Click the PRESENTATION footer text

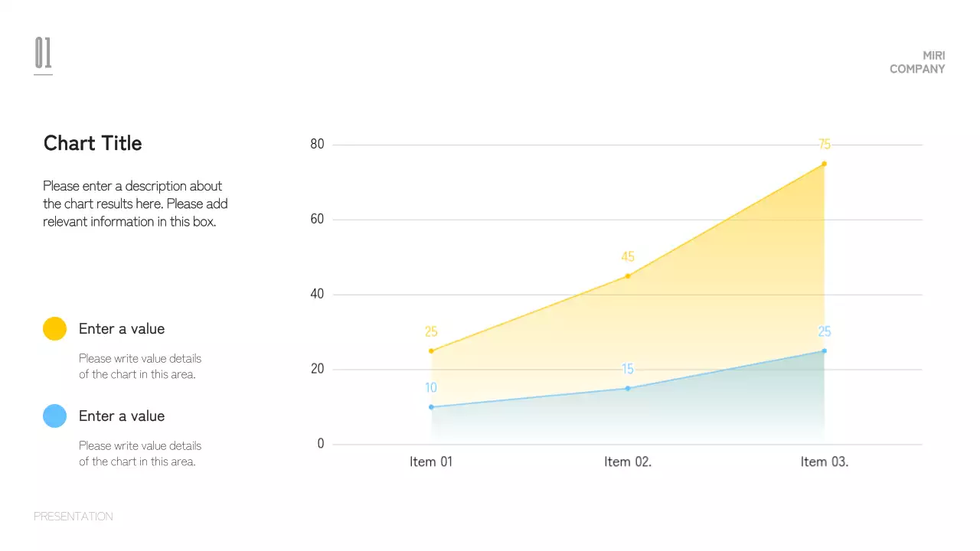73,517
